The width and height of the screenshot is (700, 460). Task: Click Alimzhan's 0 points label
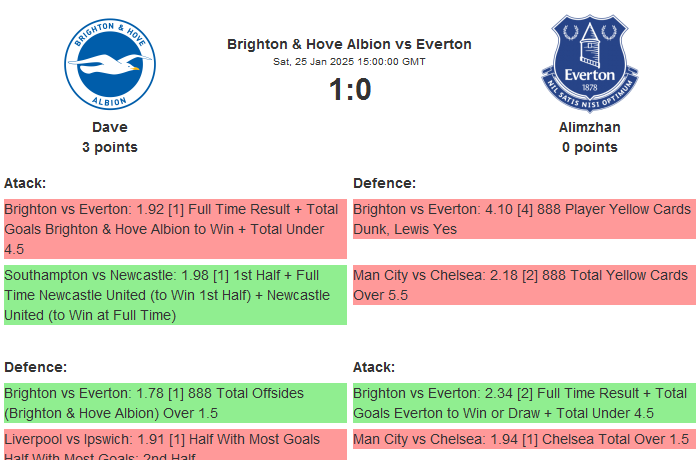pyautogui.click(x=589, y=147)
